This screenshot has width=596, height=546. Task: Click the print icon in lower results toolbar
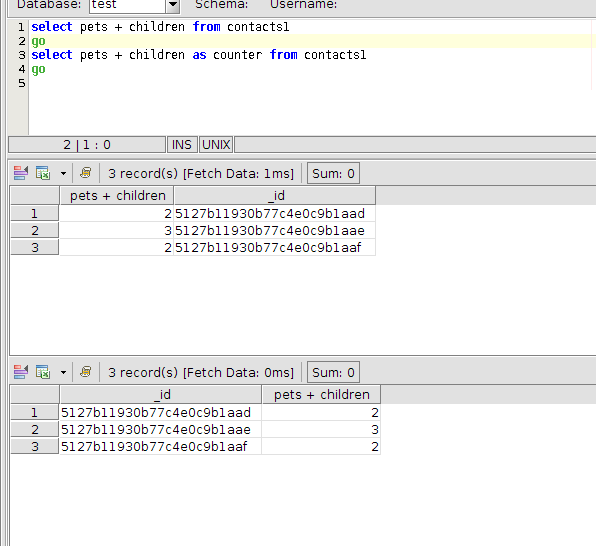[x=86, y=372]
